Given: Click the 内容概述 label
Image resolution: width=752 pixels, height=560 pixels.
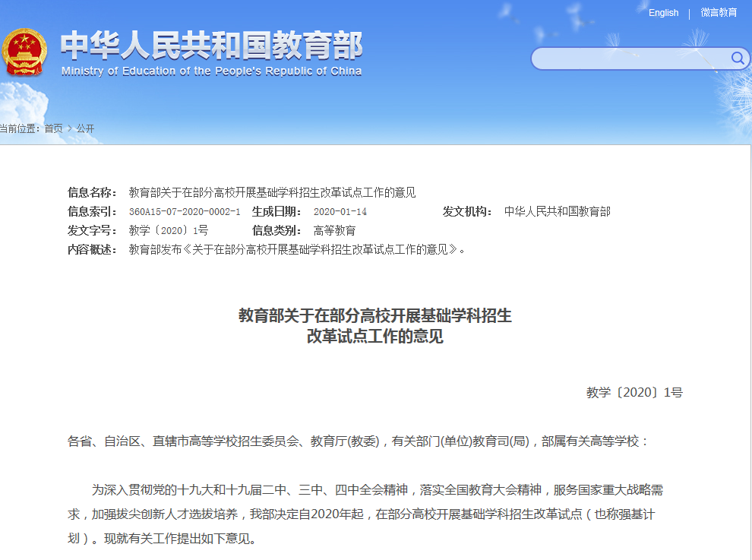Looking at the screenshot, I should [92, 249].
